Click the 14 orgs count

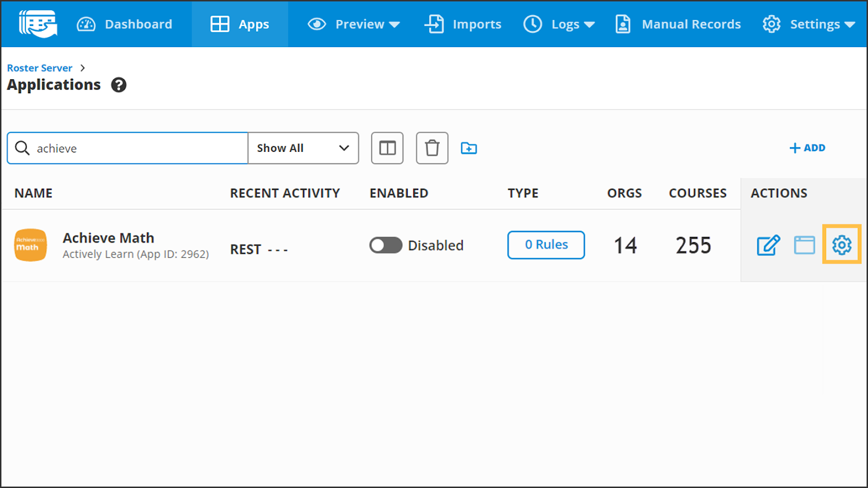[x=625, y=246]
